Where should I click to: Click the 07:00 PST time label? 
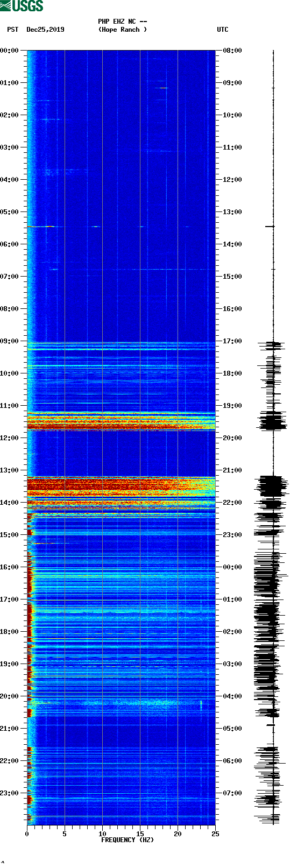pyautogui.click(x=10, y=277)
